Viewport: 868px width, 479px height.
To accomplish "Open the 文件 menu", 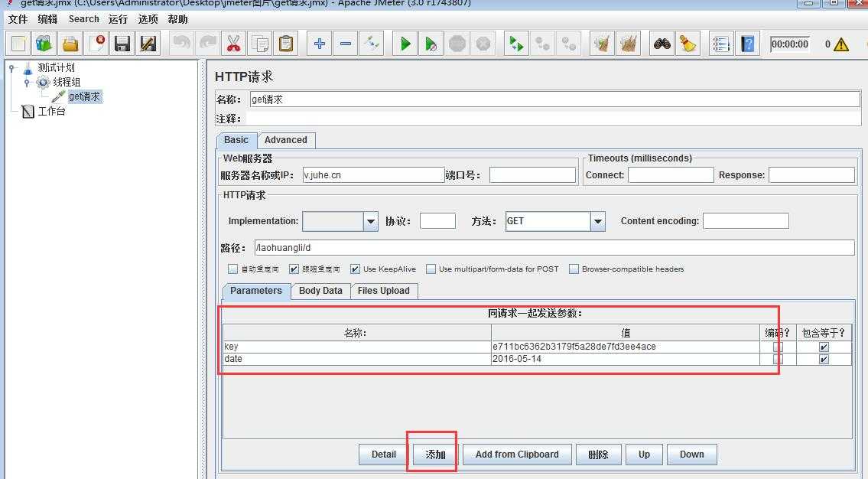I will [x=18, y=19].
